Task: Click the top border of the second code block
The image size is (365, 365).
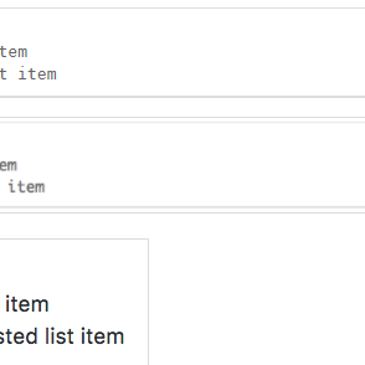Action: (x=182, y=120)
